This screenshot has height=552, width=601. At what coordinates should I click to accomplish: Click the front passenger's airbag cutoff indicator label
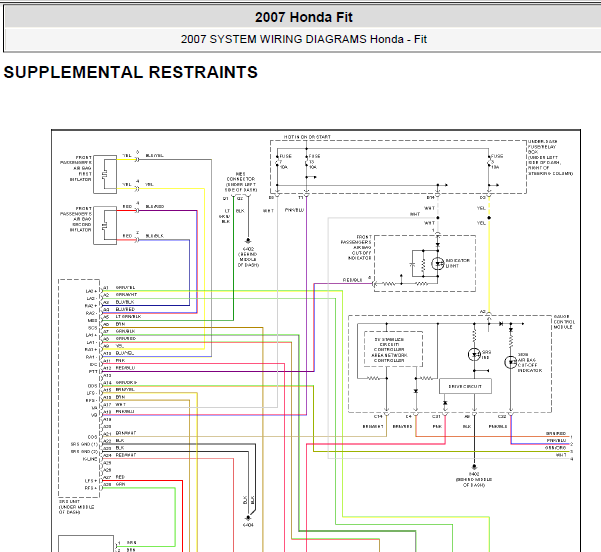point(356,248)
